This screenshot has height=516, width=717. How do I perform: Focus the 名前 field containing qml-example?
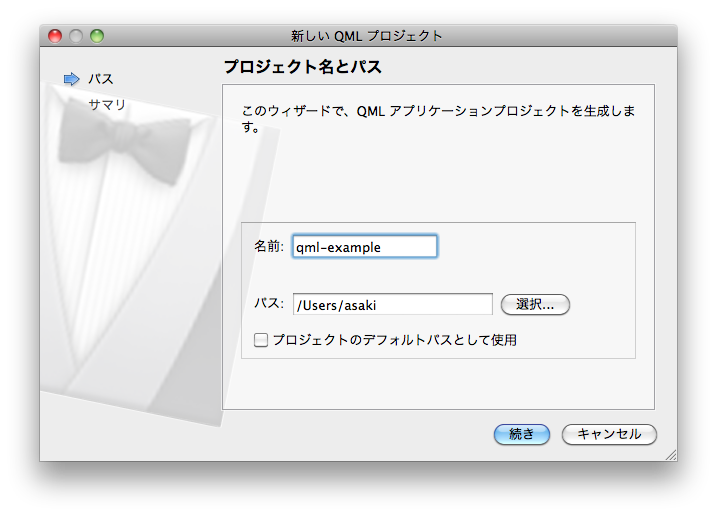[x=364, y=247]
